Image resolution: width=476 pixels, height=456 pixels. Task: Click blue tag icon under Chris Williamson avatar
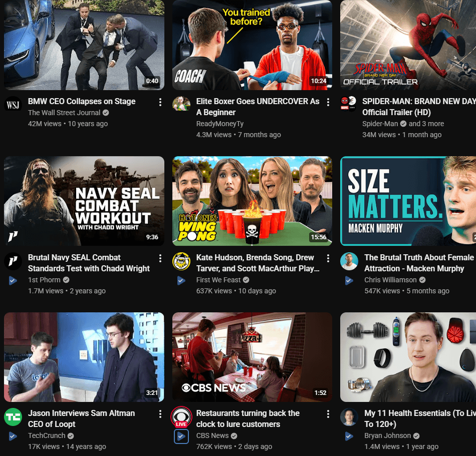(x=349, y=280)
